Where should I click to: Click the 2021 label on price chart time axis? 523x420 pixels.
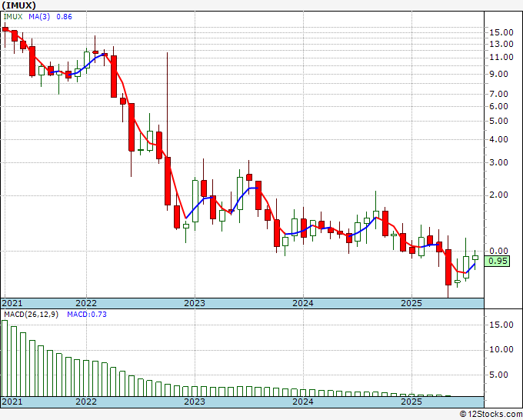(x=12, y=303)
